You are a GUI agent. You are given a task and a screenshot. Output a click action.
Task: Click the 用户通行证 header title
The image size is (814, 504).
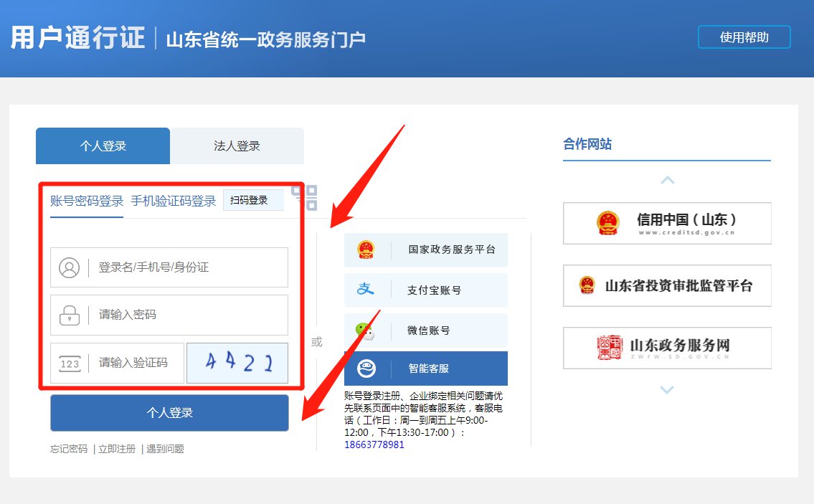tap(78, 38)
